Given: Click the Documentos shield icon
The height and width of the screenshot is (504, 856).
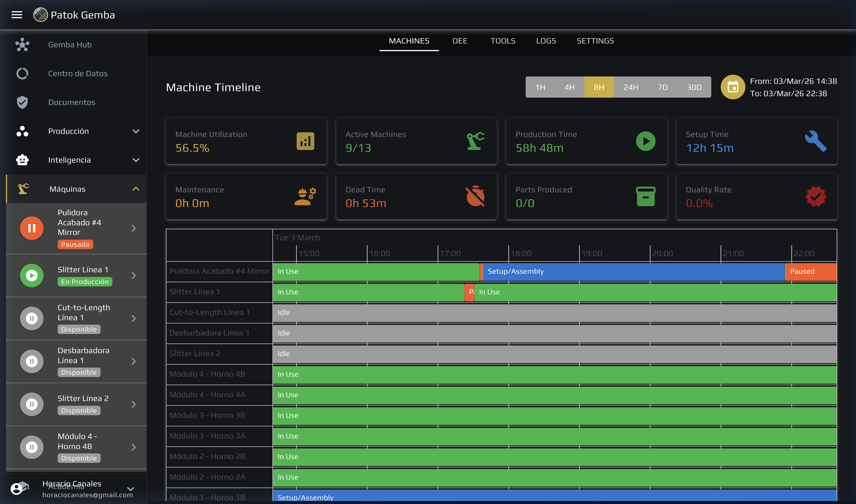Looking at the screenshot, I should 22,102.
